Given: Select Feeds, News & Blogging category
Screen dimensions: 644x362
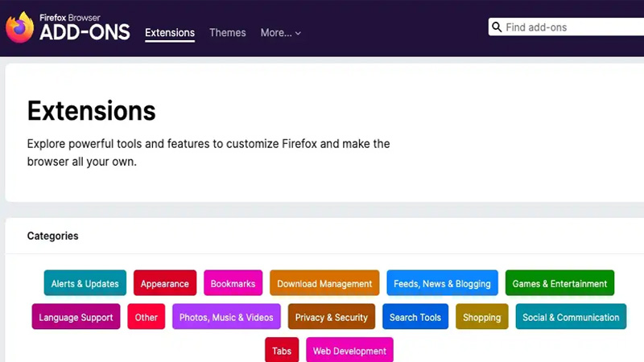Looking at the screenshot, I should coord(442,283).
